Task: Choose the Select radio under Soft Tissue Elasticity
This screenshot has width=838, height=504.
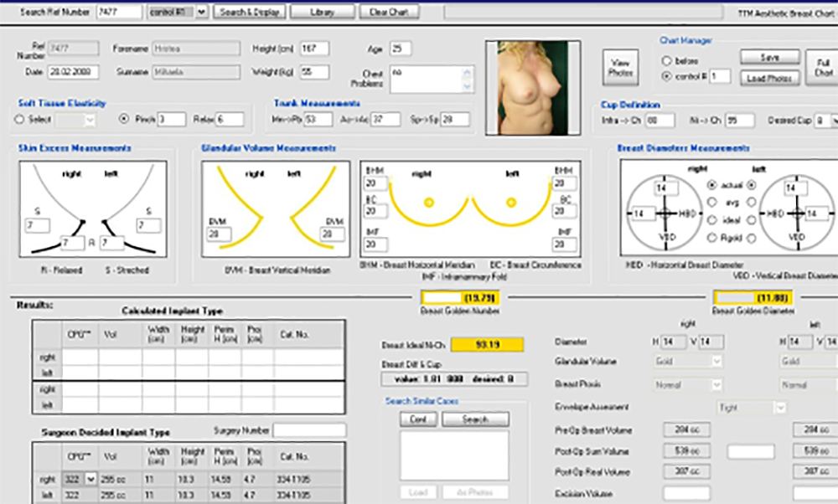Action: pyautogui.click(x=19, y=120)
